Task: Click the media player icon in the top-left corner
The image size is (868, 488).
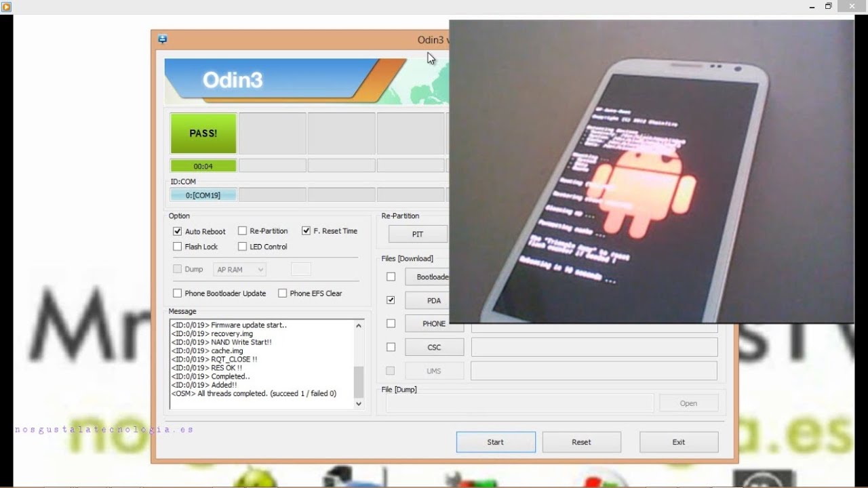Action: [x=7, y=7]
